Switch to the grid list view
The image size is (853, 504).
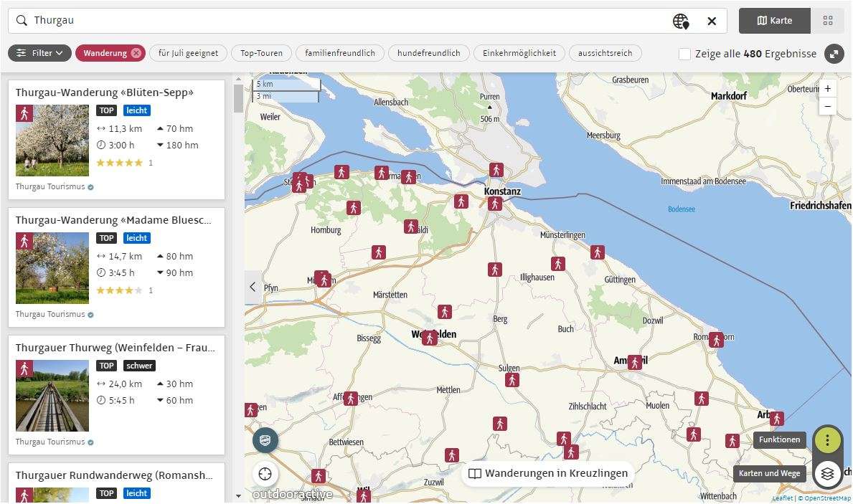point(827,21)
